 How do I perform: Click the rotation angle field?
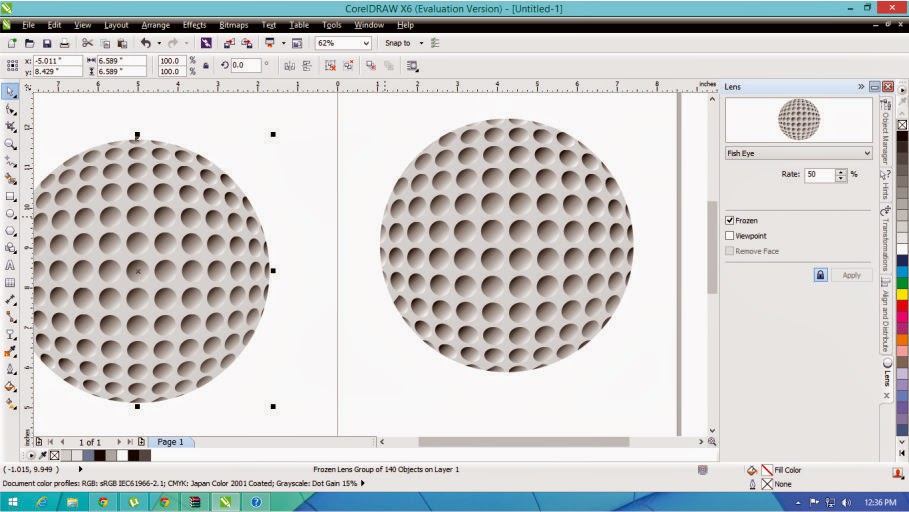tap(246, 66)
